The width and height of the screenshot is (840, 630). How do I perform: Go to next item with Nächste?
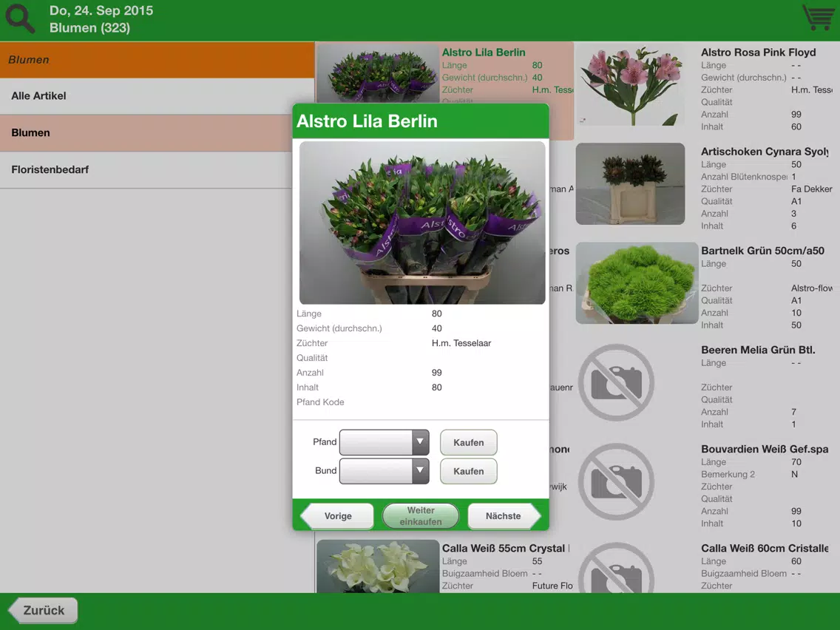[x=504, y=516]
